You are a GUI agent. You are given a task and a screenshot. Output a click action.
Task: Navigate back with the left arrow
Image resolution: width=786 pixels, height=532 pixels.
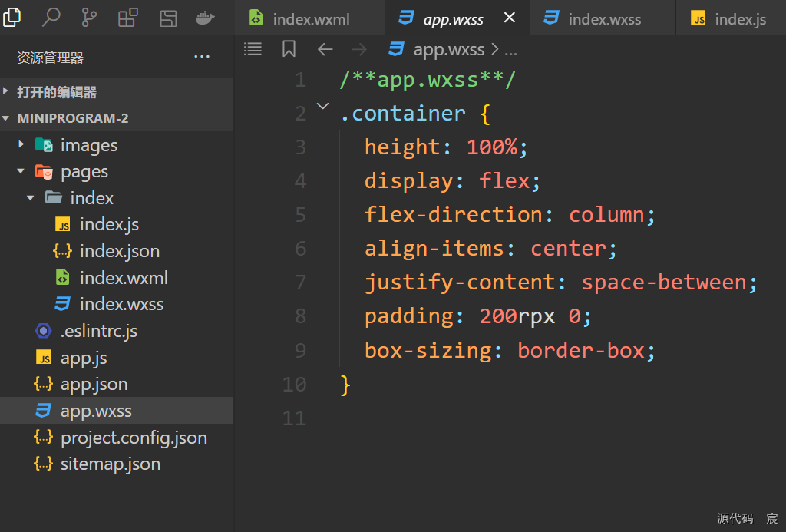325,49
